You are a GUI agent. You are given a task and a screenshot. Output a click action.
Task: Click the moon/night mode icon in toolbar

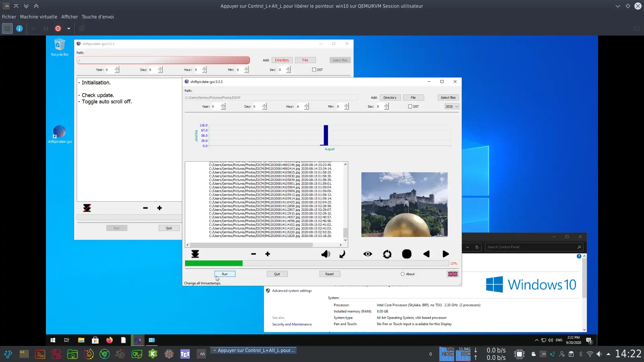click(x=343, y=254)
